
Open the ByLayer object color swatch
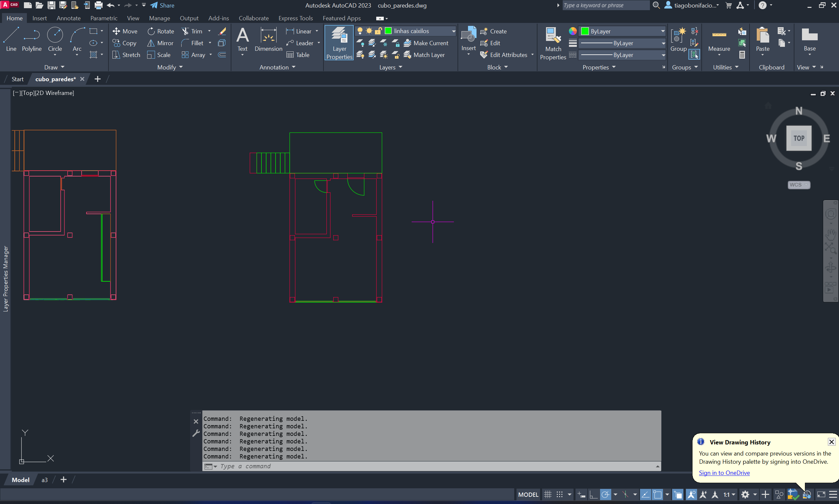(584, 31)
